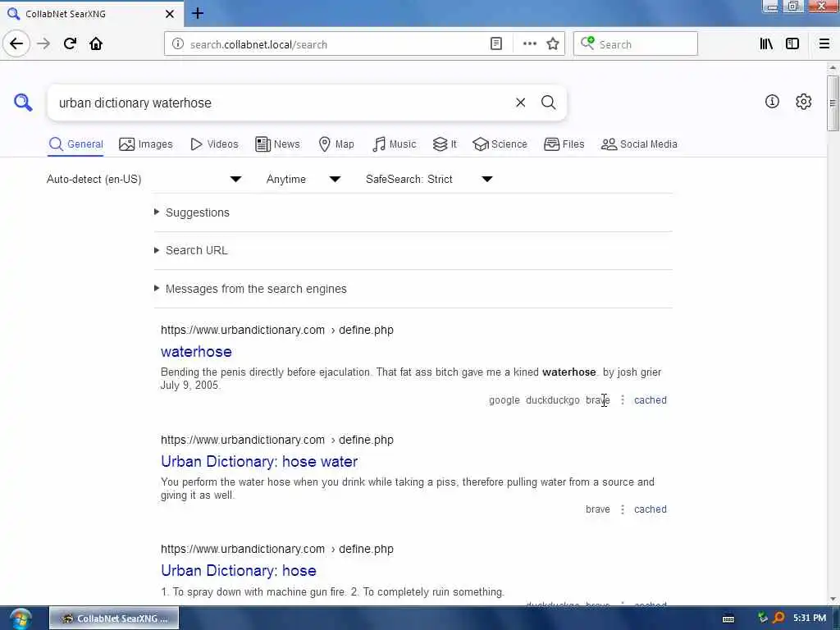Image resolution: width=840 pixels, height=630 pixels.
Task: Switch to Science search tab
Action: pos(500,144)
